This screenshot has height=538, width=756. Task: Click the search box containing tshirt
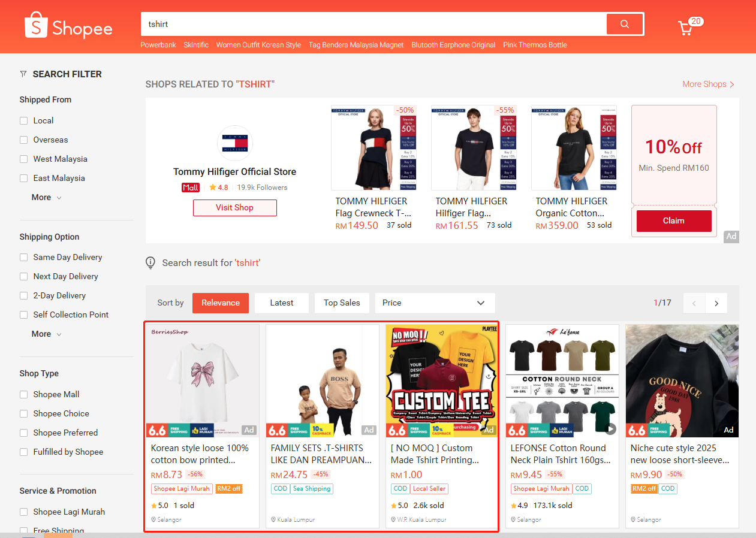[374, 24]
